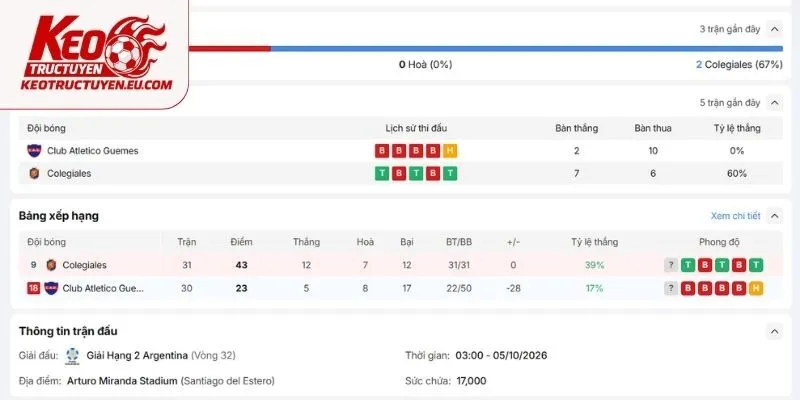Click Club Atletico Guemes crest in match history
This screenshot has width=800, height=400.
pyautogui.click(x=34, y=151)
